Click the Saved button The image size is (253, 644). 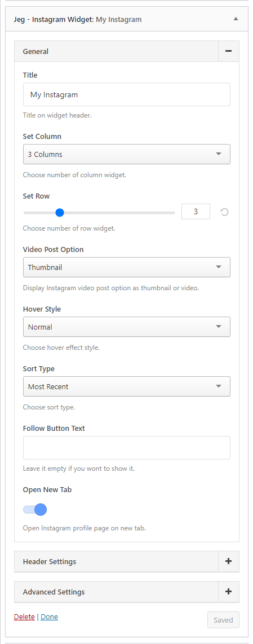pos(223,620)
